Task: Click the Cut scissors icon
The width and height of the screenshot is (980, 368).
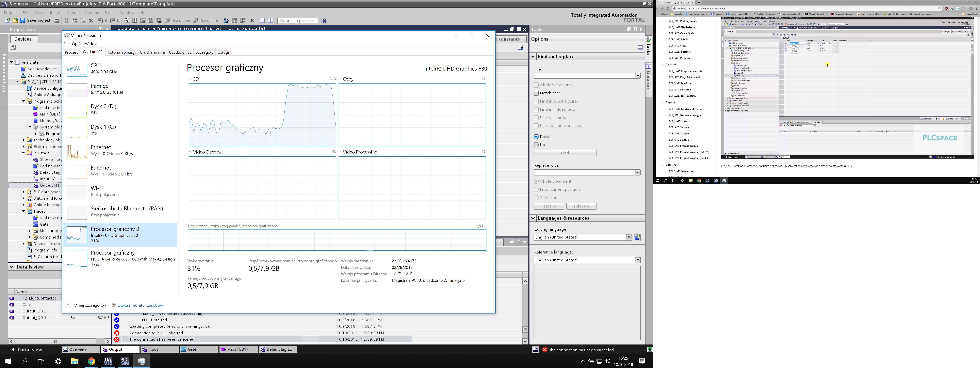Action: tap(67, 21)
